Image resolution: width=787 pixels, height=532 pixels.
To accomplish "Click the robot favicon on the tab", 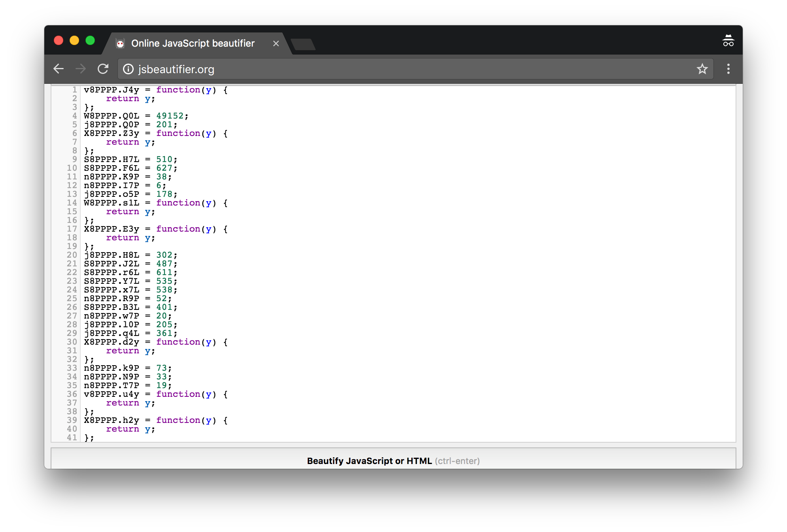I will [x=121, y=43].
